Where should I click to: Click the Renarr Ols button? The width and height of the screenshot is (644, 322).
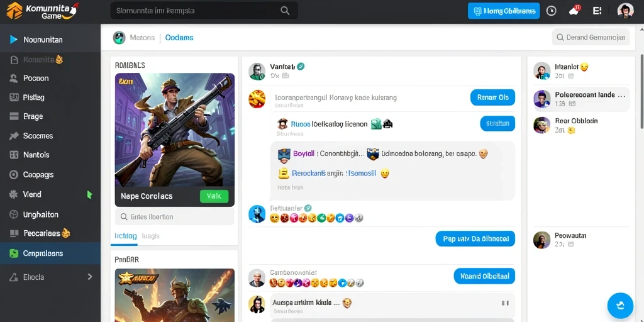coord(492,97)
